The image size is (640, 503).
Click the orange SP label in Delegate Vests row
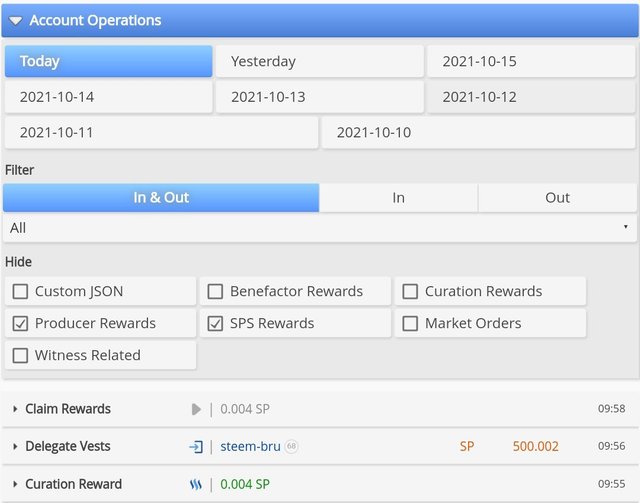click(467, 446)
